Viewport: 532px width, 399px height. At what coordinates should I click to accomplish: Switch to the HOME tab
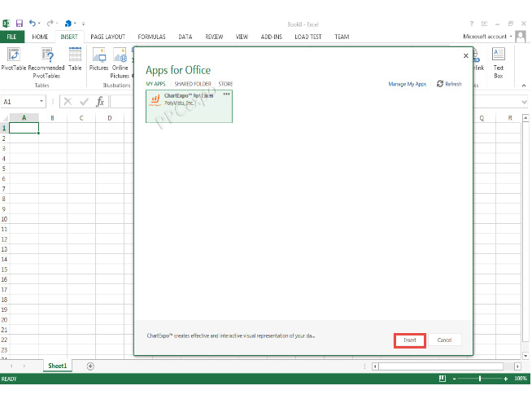pos(40,37)
